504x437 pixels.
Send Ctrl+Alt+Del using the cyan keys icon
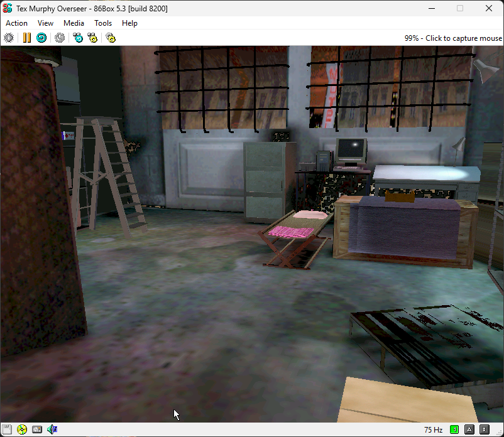(77, 38)
